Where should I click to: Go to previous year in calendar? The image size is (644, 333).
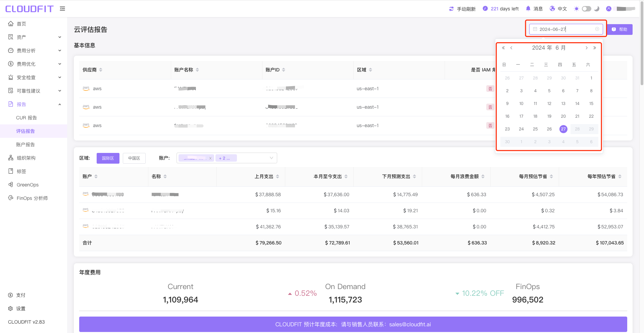503,48
